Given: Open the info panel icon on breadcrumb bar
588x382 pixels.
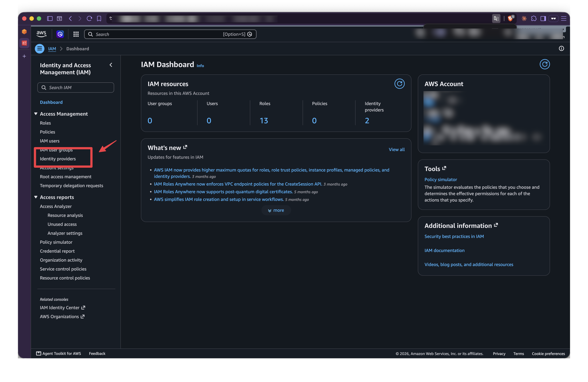Looking at the screenshot, I should (561, 49).
